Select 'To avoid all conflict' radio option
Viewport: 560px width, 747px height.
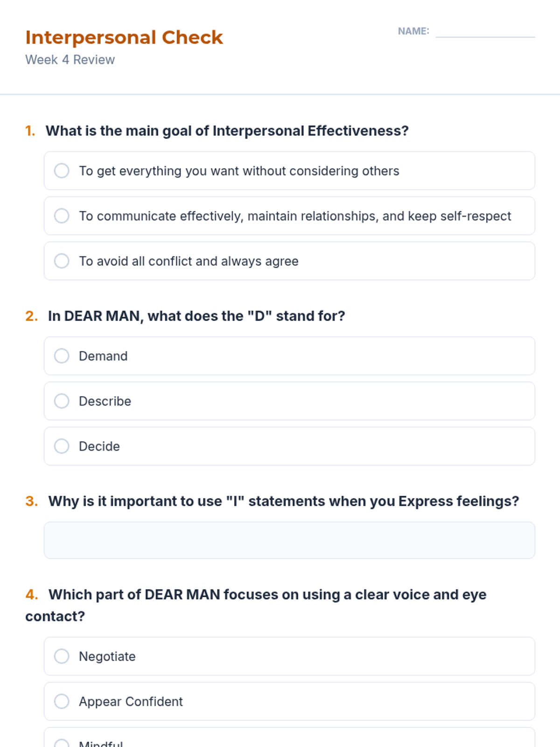point(62,261)
